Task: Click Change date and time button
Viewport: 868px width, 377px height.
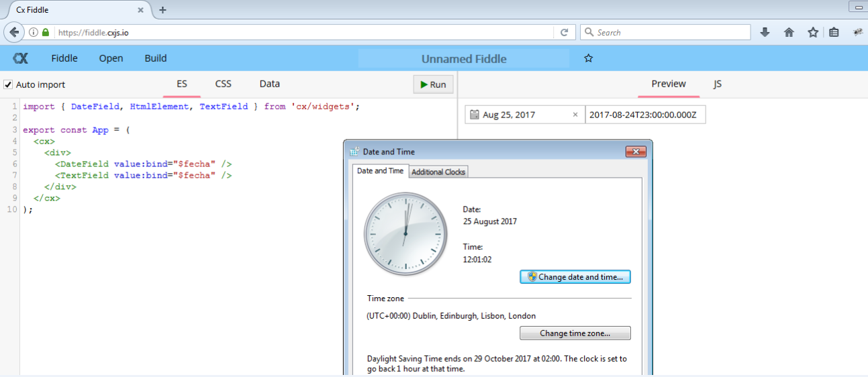Action: tap(575, 276)
